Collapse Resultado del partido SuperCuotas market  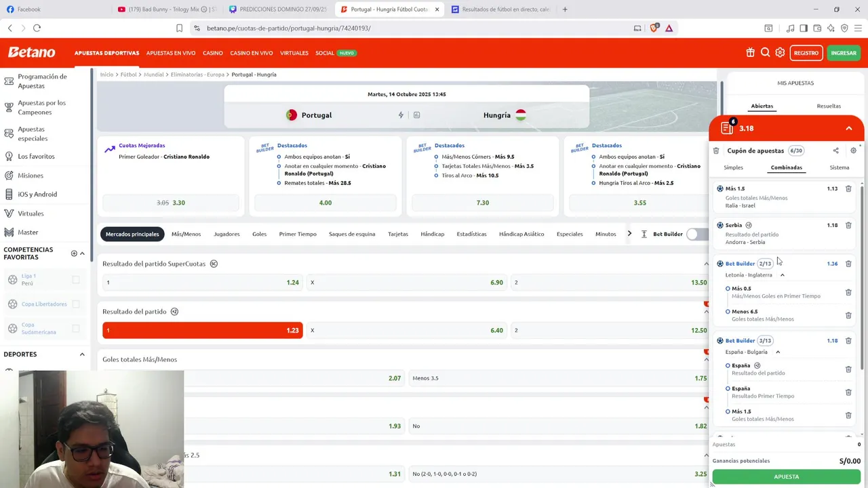706,264
